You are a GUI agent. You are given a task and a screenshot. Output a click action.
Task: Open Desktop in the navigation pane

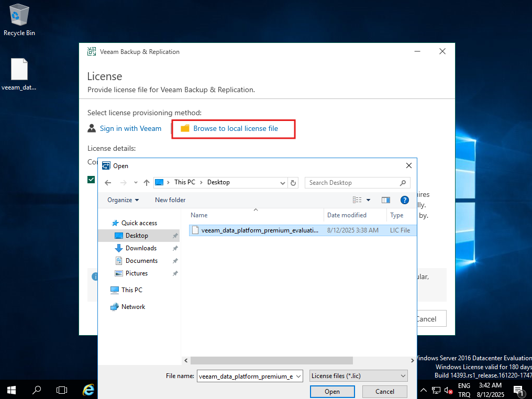pos(137,236)
